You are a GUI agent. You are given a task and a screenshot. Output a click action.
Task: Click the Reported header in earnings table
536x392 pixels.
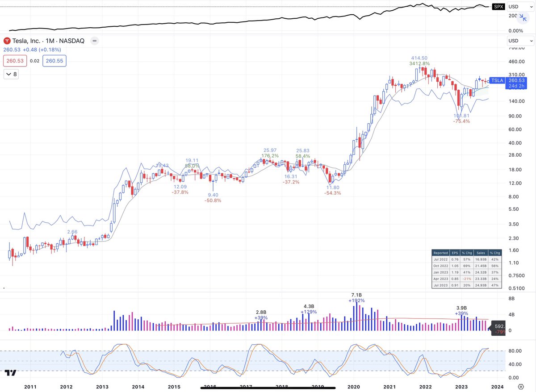click(440, 253)
